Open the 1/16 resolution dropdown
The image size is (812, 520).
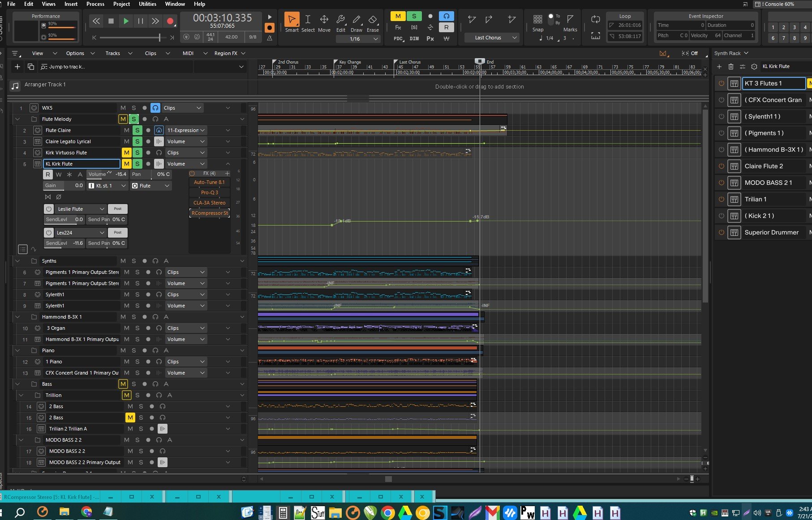(358, 39)
